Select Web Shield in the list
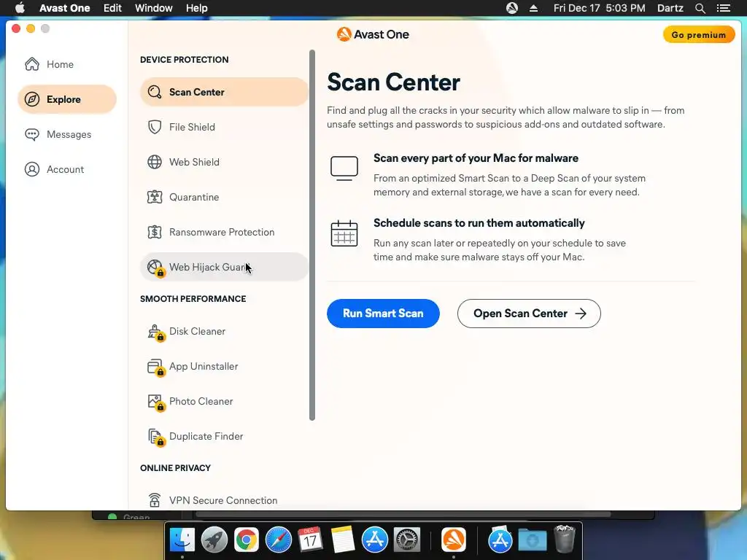 pyautogui.click(x=224, y=162)
